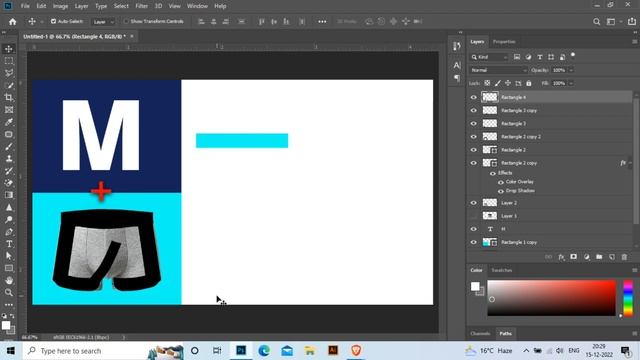Click the Create new layer icon
Screen dimensions: 640x360
pos(611,257)
